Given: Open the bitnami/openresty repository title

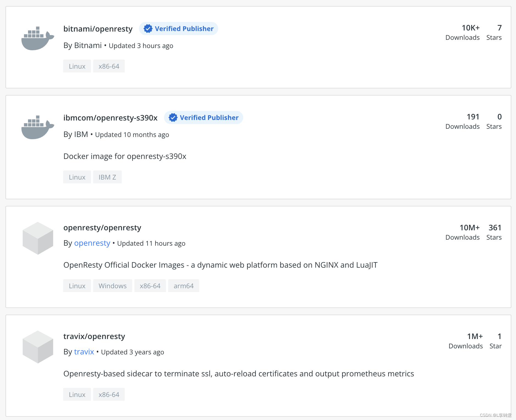Looking at the screenshot, I should point(98,29).
